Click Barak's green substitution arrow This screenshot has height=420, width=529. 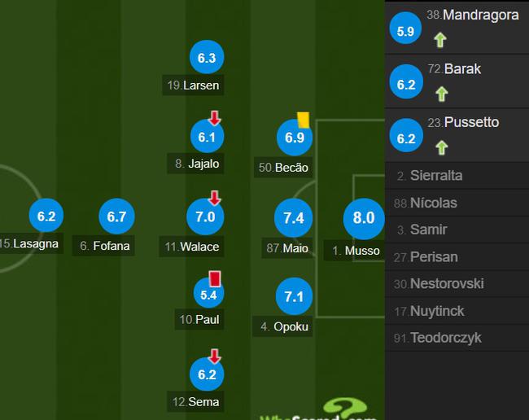[x=441, y=94]
